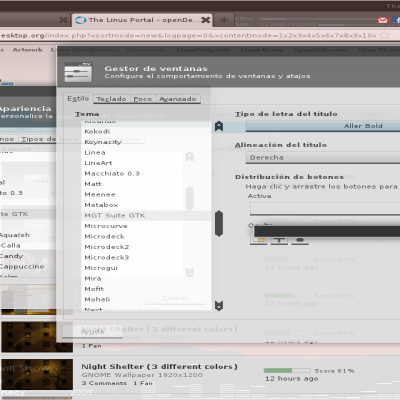The width and height of the screenshot is (400, 400).
Task: Click the Ayuda button
Action: (92, 331)
